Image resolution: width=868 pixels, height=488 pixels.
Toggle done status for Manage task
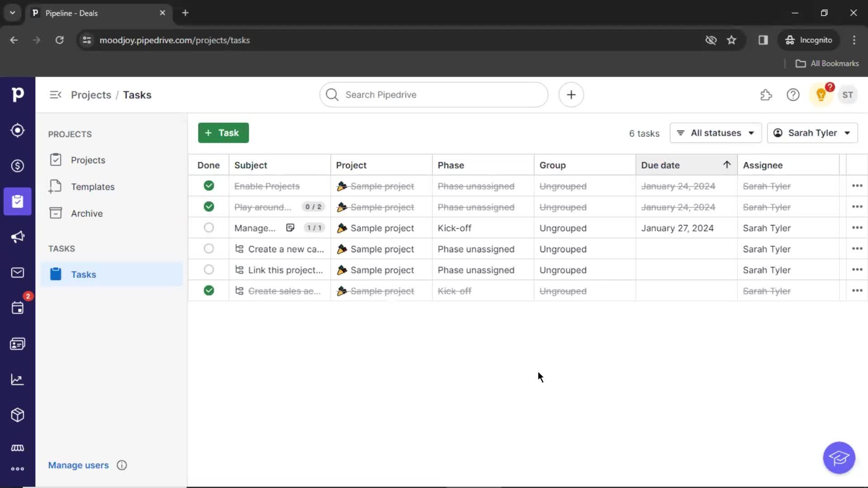click(209, 228)
